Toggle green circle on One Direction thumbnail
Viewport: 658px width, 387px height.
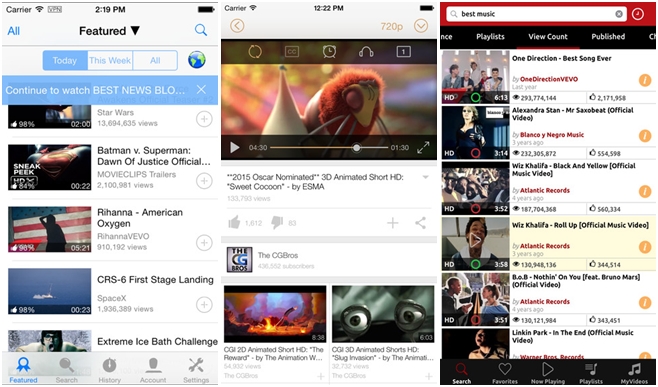click(x=475, y=97)
